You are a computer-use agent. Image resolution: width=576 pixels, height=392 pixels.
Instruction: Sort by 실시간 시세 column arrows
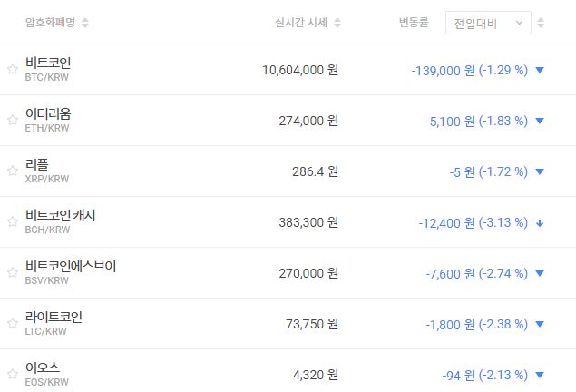click(x=338, y=23)
